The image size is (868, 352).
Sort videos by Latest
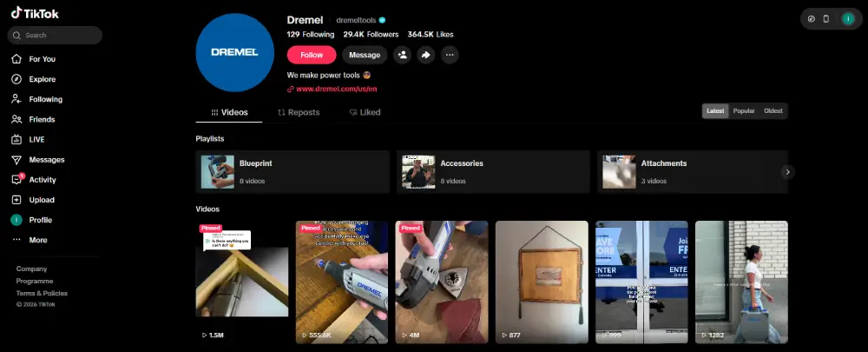coord(715,111)
